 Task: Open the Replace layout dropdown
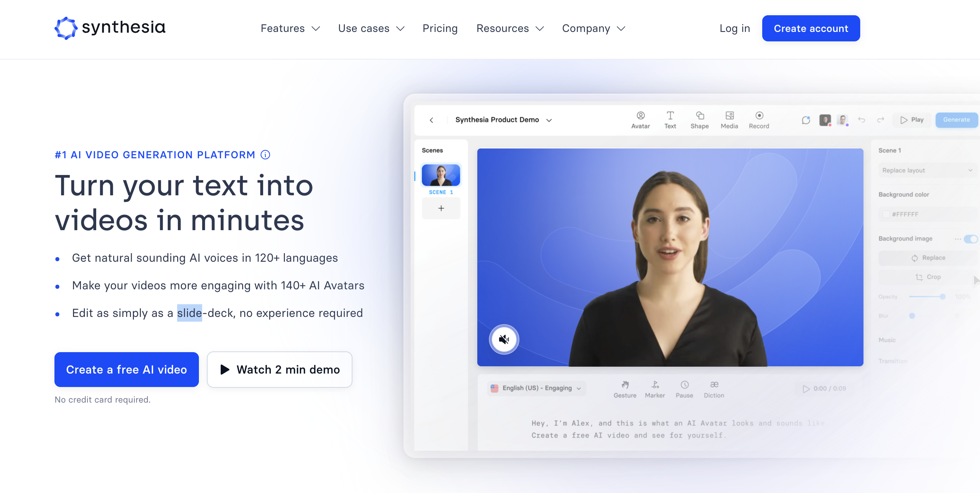coord(926,170)
